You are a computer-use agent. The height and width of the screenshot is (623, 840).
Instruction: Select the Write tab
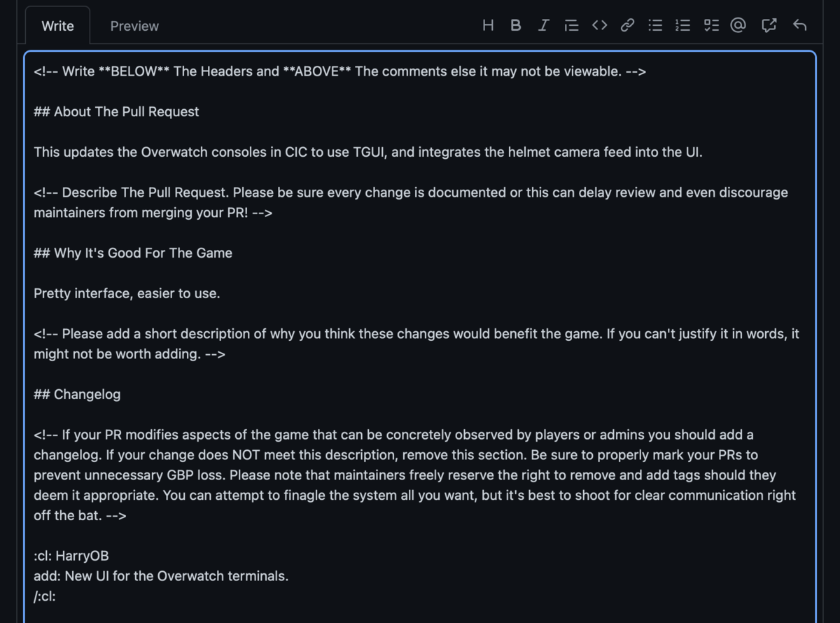click(57, 26)
